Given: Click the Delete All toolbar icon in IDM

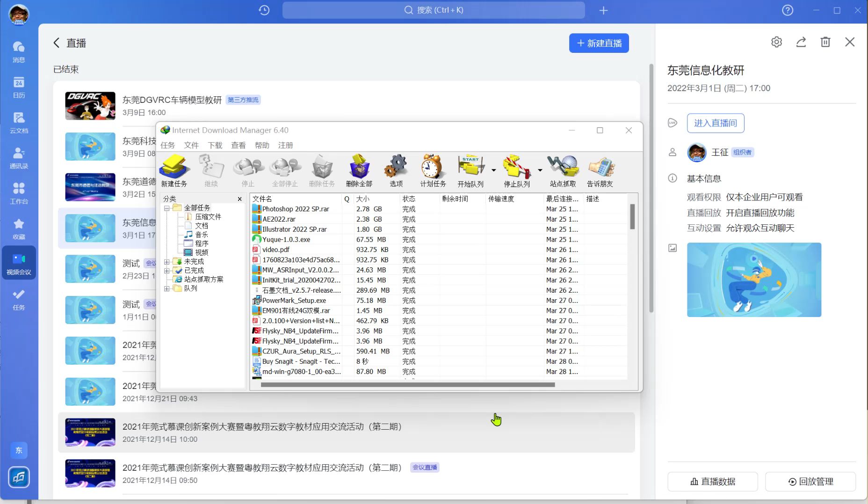Looking at the screenshot, I should tap(359, 171).
